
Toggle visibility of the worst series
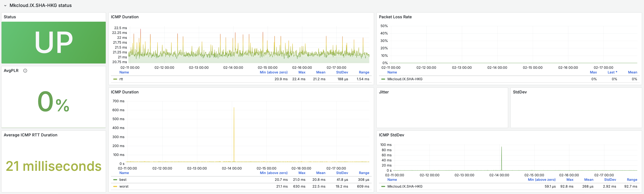pos(124,186)
